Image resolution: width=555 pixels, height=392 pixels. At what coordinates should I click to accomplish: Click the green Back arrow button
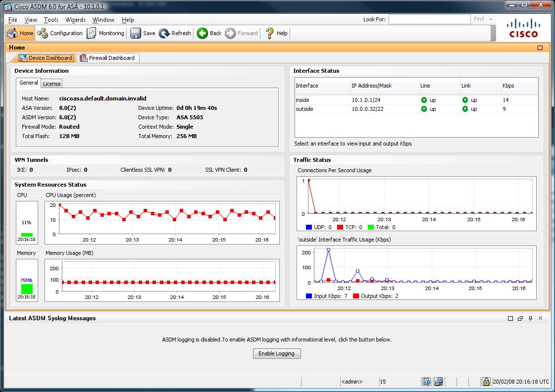pyautogui.click(x=209, y=33)
